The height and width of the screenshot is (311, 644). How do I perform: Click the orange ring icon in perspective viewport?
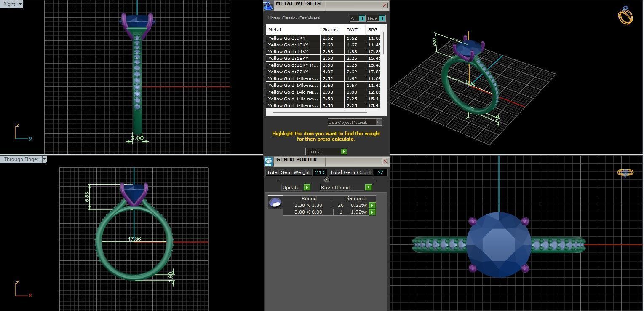(x=625, y=15)
